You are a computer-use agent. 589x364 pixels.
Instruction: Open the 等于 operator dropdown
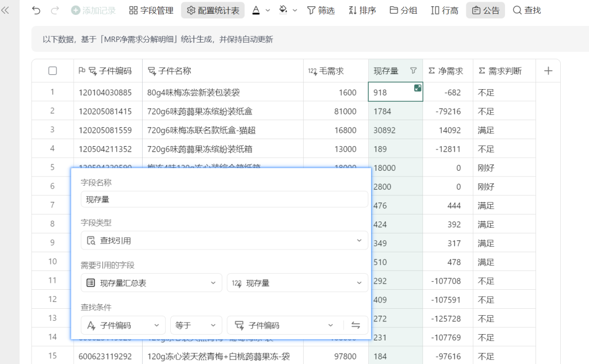coord(196,325)
